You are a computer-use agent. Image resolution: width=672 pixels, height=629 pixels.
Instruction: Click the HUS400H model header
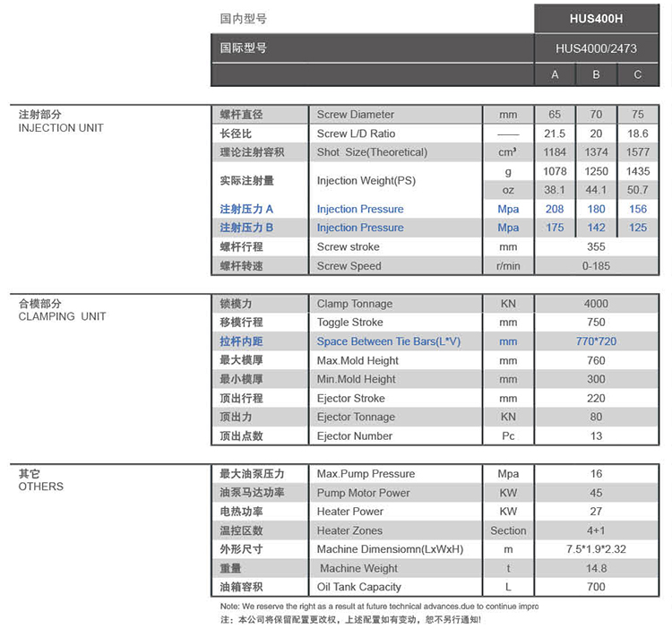point(596,19)
